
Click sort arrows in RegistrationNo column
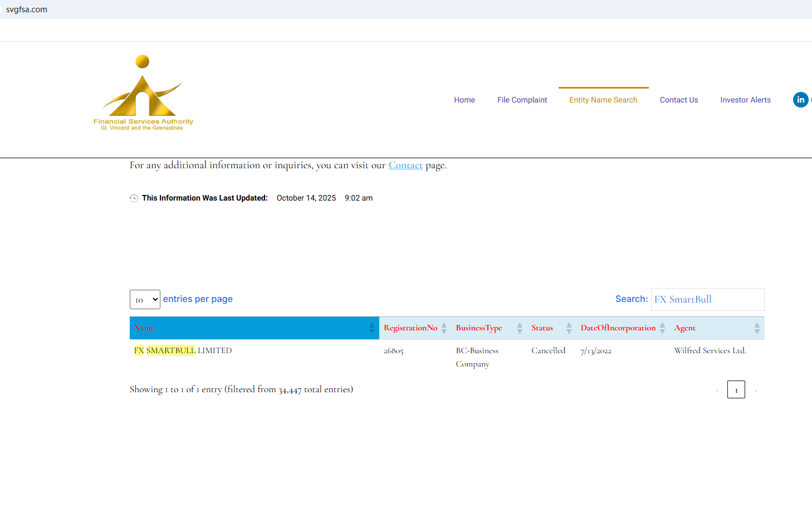point(444,328)
